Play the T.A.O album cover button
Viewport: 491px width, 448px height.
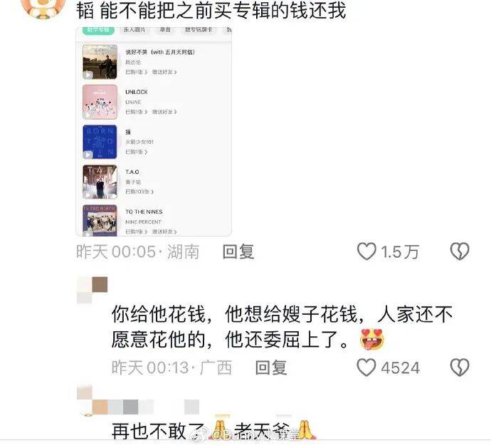[x=88, y=195]
